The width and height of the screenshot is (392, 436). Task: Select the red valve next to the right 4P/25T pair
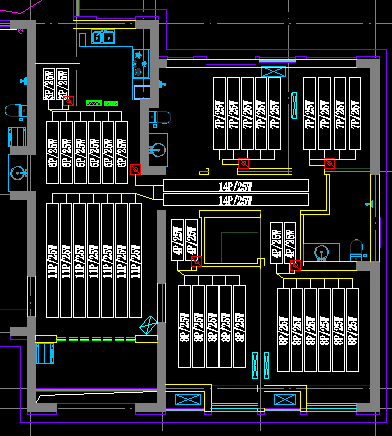(295, 265)
